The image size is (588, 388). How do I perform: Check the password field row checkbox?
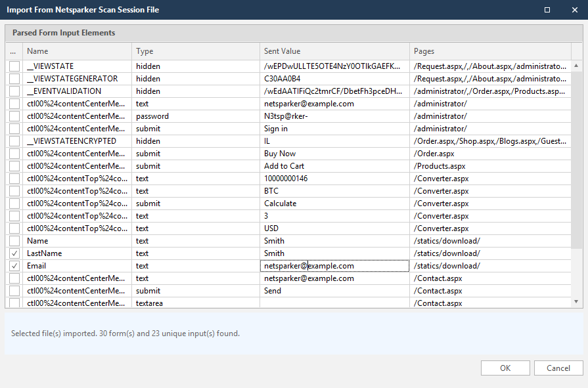(14, 116)
